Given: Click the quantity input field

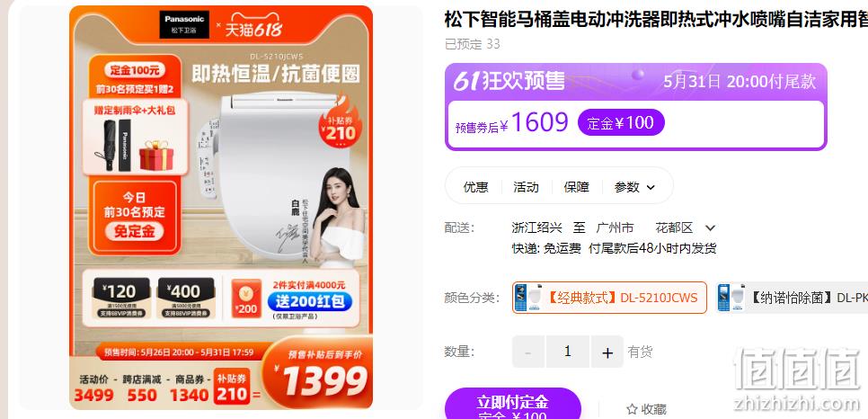Looking at the screenshot, I should pyautogui.click(x=567, y=352).
